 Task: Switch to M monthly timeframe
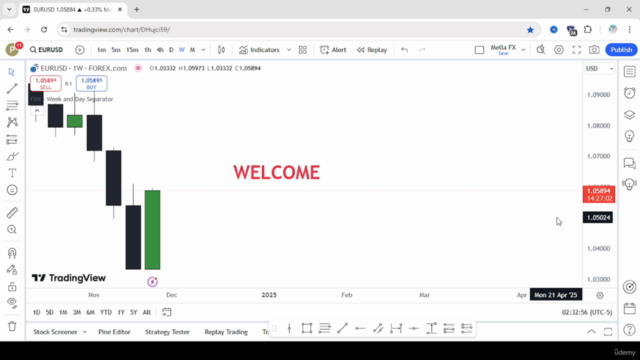tap(192, 50)
